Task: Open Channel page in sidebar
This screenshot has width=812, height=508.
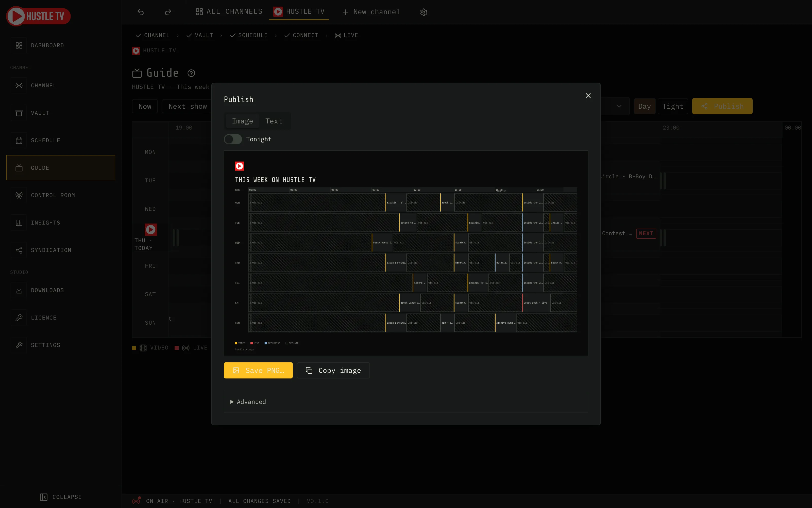Action: pos(60,86)
